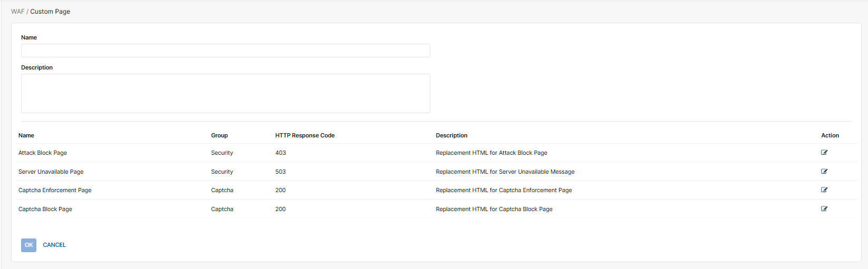The height and width of the screenshot is (269, 868).
Task: Click the 403 response code cell
Action: tap(281, 153)
